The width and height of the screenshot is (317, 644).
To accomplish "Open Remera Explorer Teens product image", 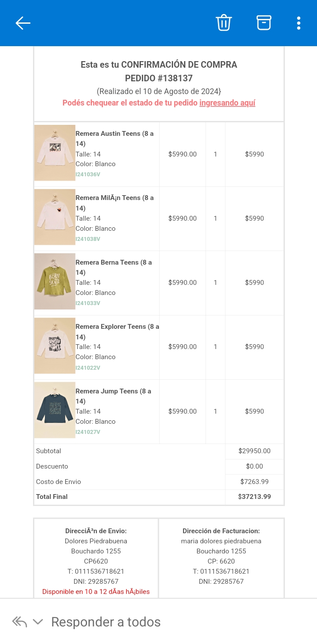I will click(x=55, y=346).
